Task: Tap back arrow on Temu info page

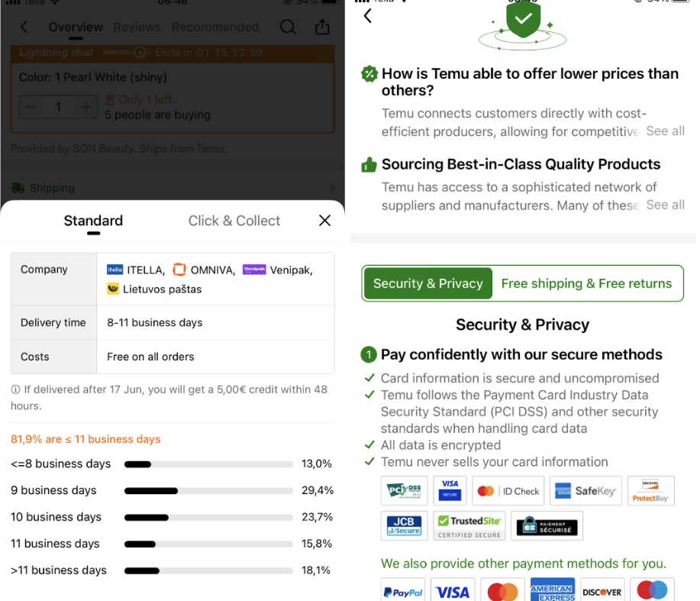Action: (367, 15)
